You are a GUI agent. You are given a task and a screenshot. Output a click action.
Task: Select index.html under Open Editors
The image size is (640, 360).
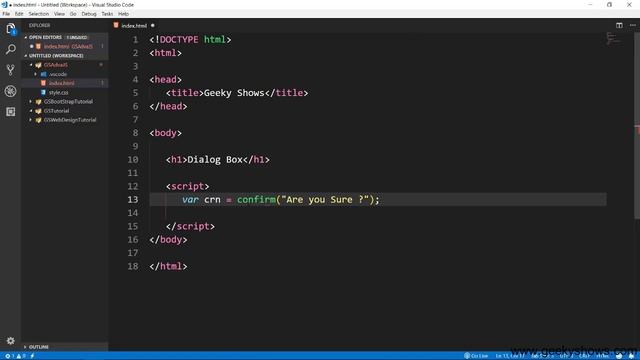coord(64,47)
